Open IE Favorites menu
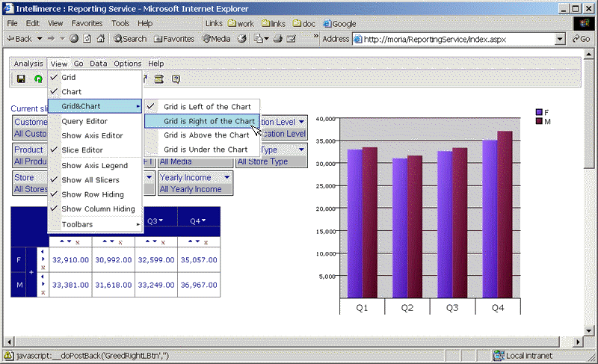 click(87, 23)
